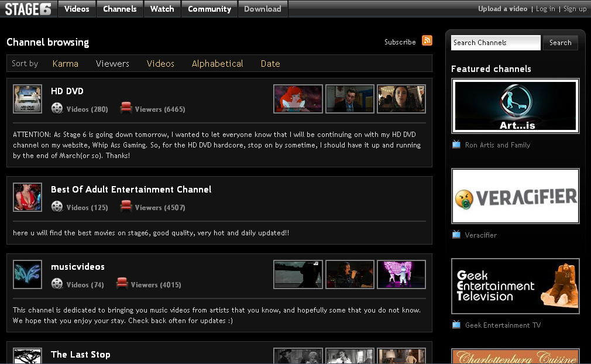
Task: Open Best Of Adult Entertainment Channel title
Action: (x=131, y=190)
